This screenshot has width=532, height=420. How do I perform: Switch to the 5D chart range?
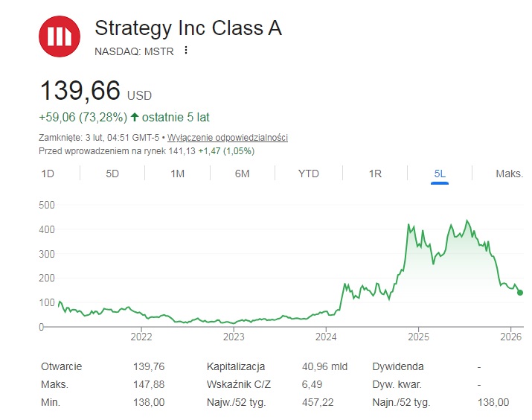tap(112, 174)
